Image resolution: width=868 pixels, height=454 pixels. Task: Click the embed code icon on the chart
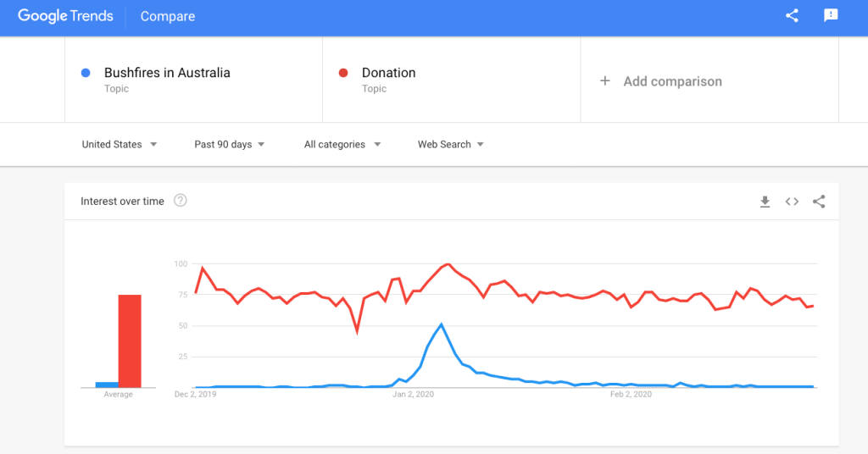[792, 202]
